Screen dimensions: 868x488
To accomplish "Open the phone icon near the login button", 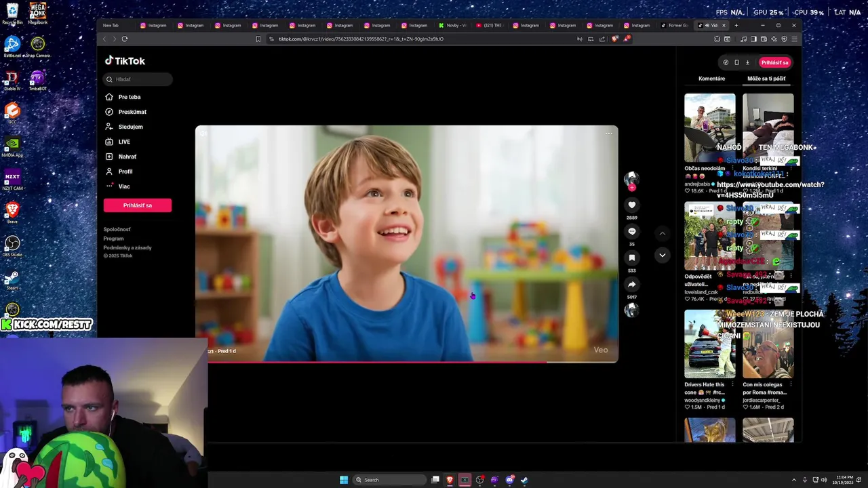I will point(736,62).
